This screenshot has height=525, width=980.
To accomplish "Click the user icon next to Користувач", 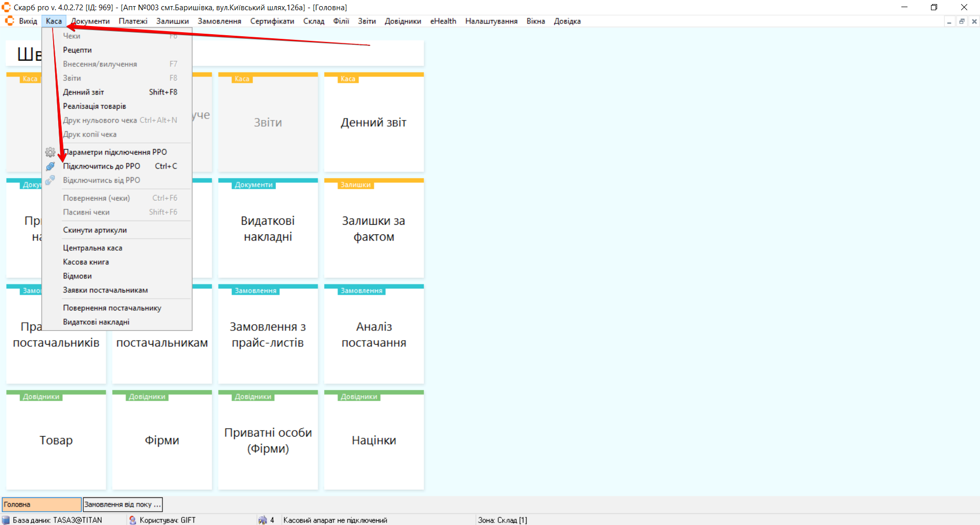I will [x=133, y=520].
